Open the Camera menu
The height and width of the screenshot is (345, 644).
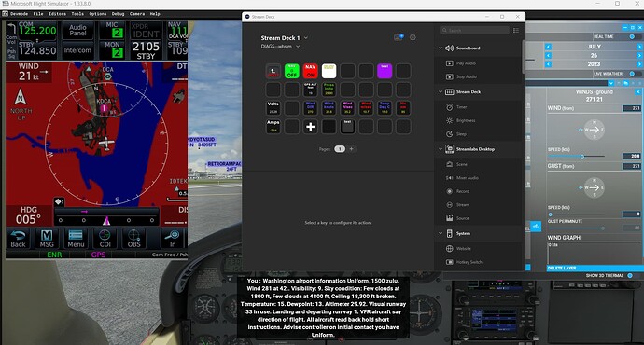[137, 14]
